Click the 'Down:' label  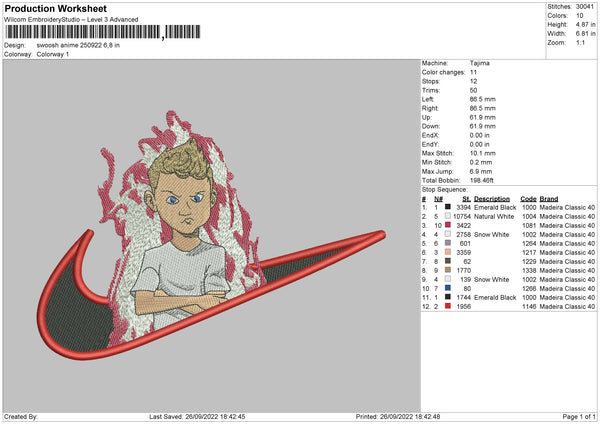pyautogui.click(x=430, y=126)
